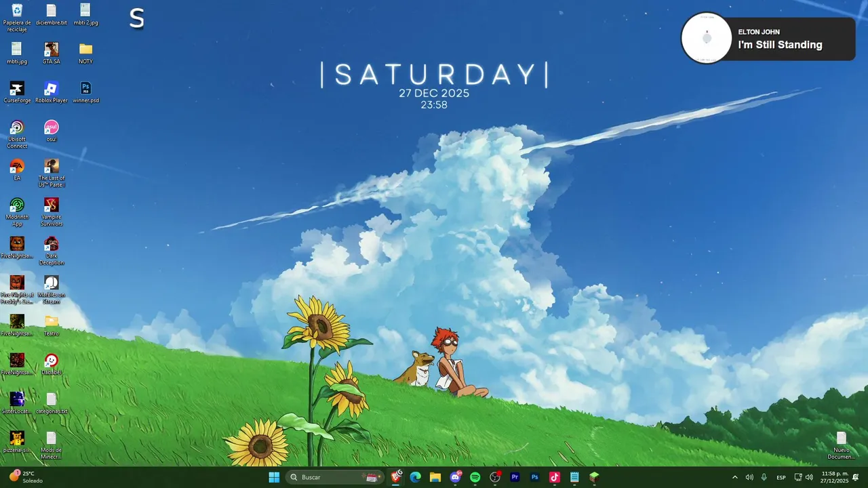Open the Teatro folder
This screenshot has width=868, height=488.
[x=52, y=325]
